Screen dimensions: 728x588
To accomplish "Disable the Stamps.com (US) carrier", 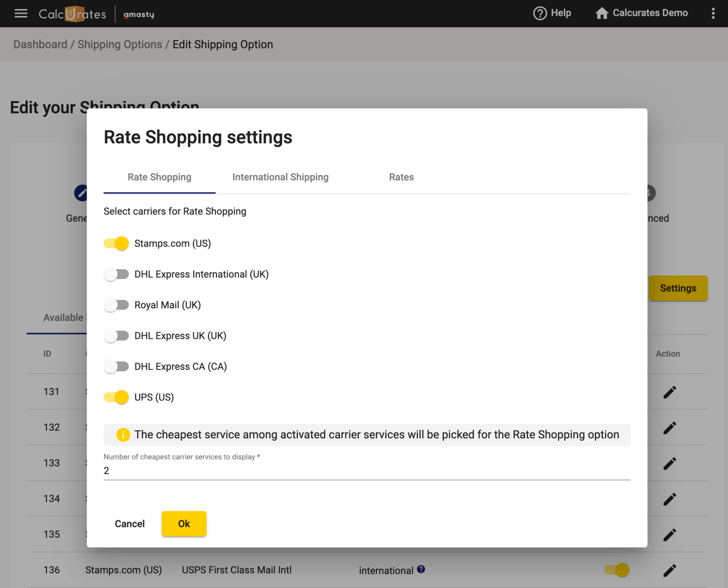I will (x=116, y=243).
